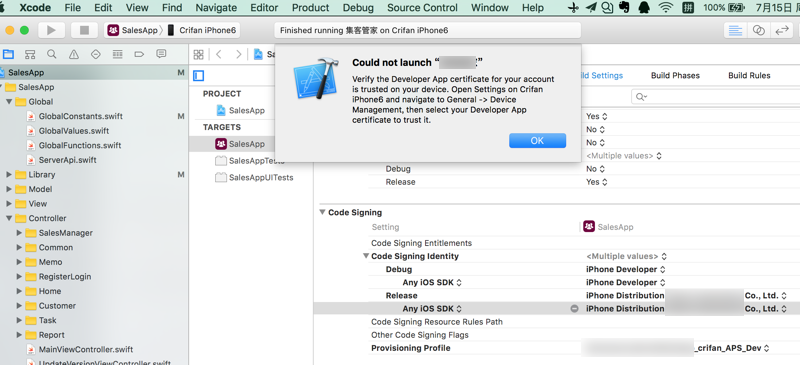Click the Evernote elephant menu bar icon
The height and width of the screenshot is (365, 800).
(624, 8)
